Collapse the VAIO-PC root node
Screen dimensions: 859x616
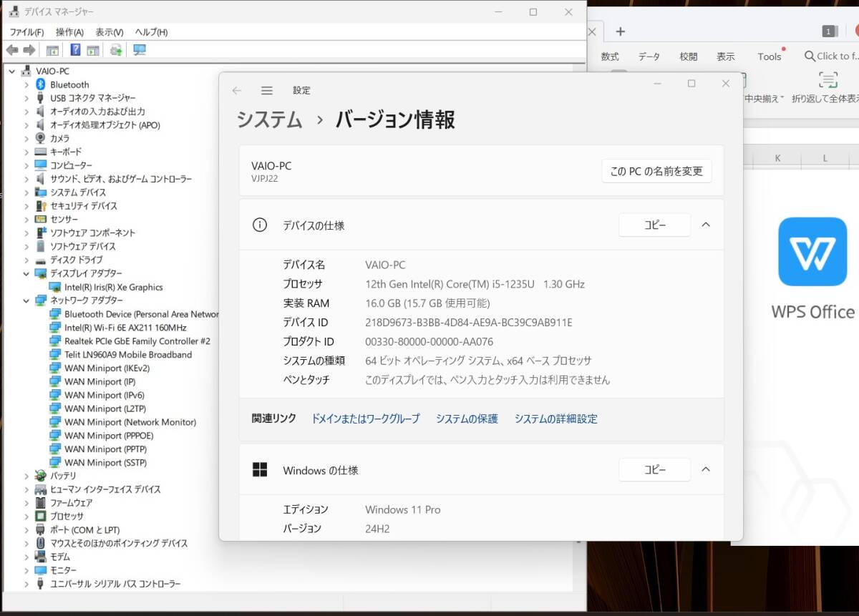(12, 71)
